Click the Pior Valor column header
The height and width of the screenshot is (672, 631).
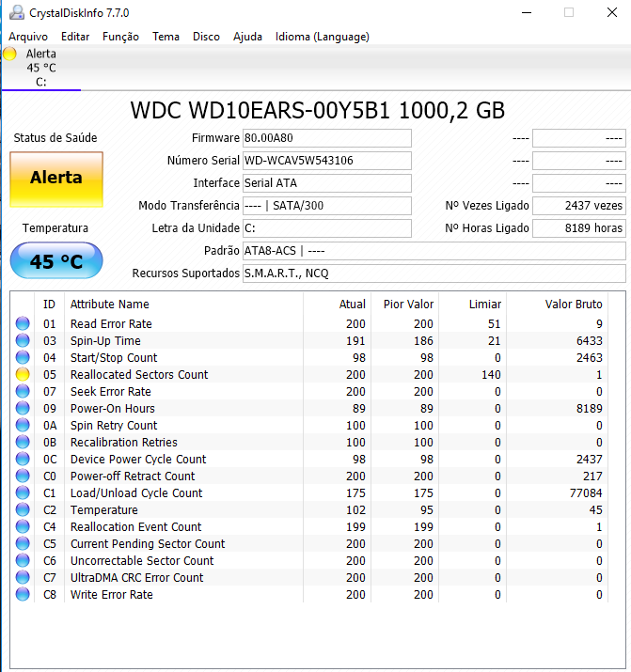[x=405, y=305]
